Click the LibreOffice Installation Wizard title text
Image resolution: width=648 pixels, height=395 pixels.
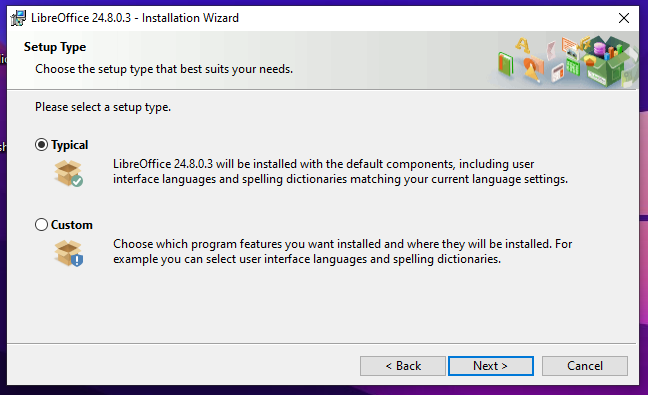[135, 18]
